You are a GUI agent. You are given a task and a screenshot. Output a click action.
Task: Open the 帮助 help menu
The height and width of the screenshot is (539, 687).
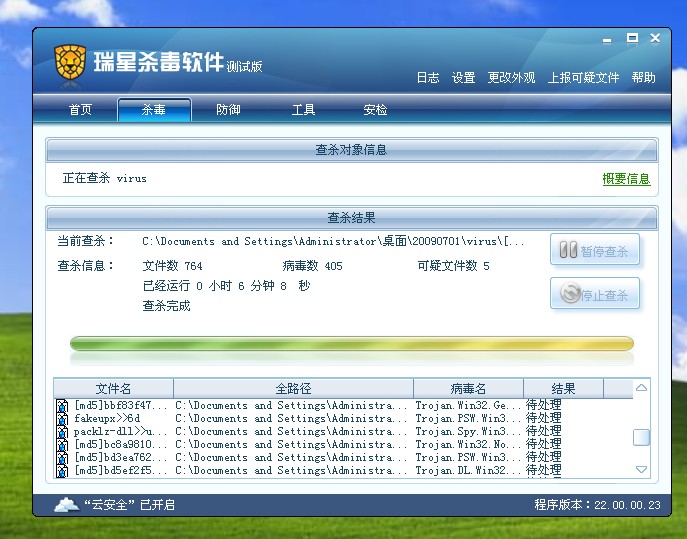tap(643, 78)
